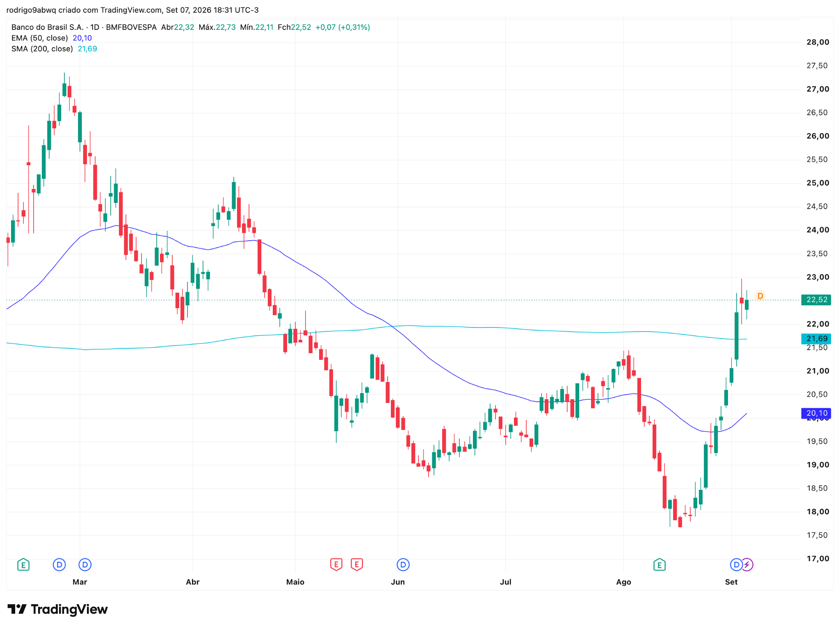Click the 22,52 current price label

point(816,300)
